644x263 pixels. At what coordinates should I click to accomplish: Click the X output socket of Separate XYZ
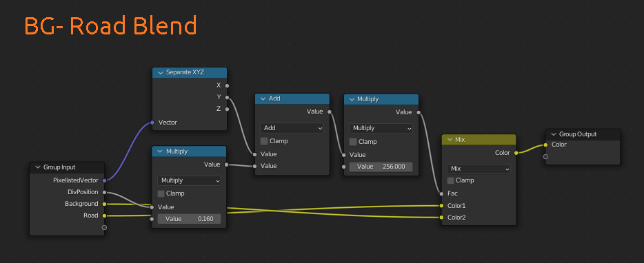[227, 86]
